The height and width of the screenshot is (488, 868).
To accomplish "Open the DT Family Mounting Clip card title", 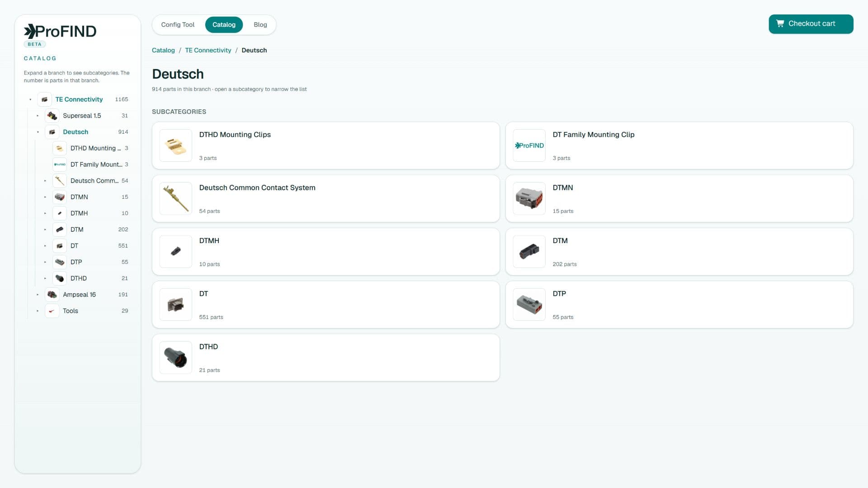I will click(x=593, y=135).
